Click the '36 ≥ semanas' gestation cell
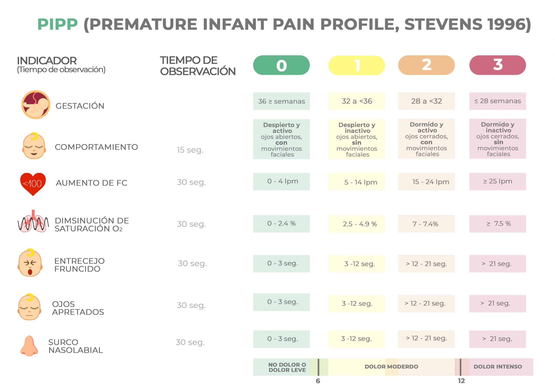 coord(281,101)
